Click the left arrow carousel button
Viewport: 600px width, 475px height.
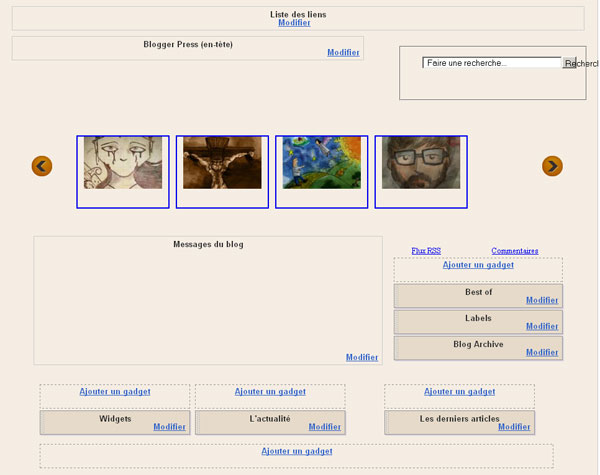click(x=42, y=166)
